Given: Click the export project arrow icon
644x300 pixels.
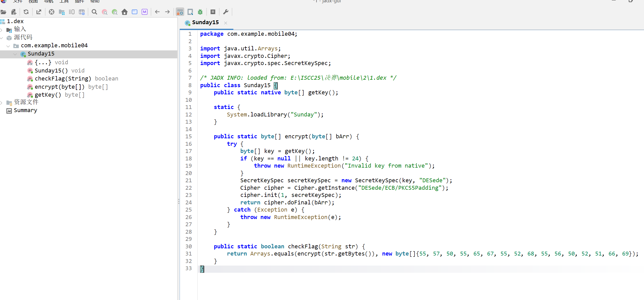Looking at the screenshot, I should tap(39, 12).
